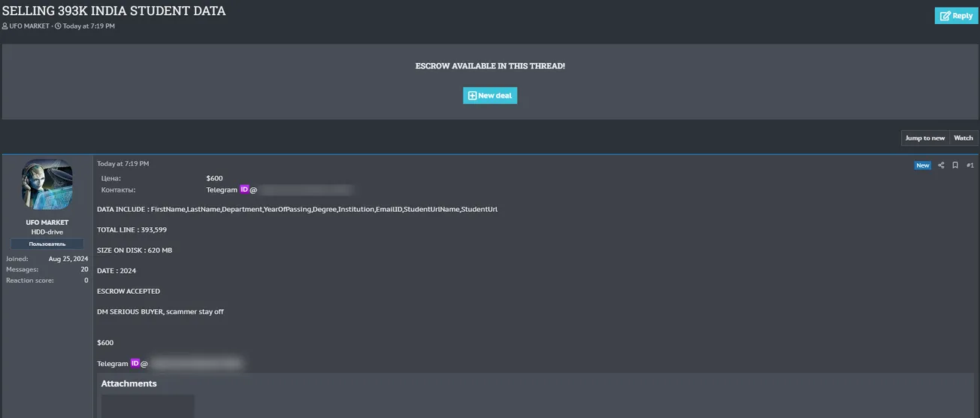
Task: Click the post timestamp above Цена
Action: pos(123,164)
